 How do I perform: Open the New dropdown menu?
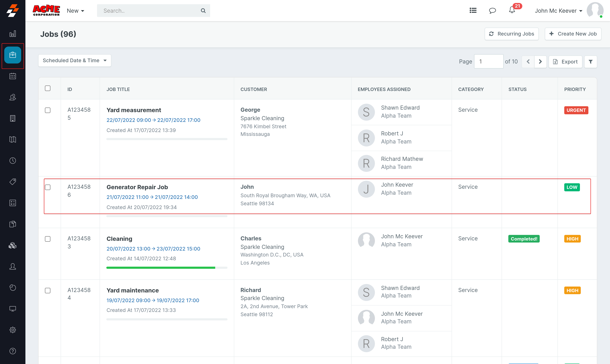(x=75, y=11)
